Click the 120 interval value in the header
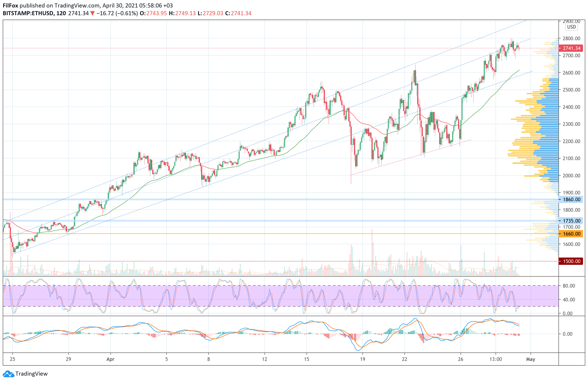588x382 pixels. (61, 13)
